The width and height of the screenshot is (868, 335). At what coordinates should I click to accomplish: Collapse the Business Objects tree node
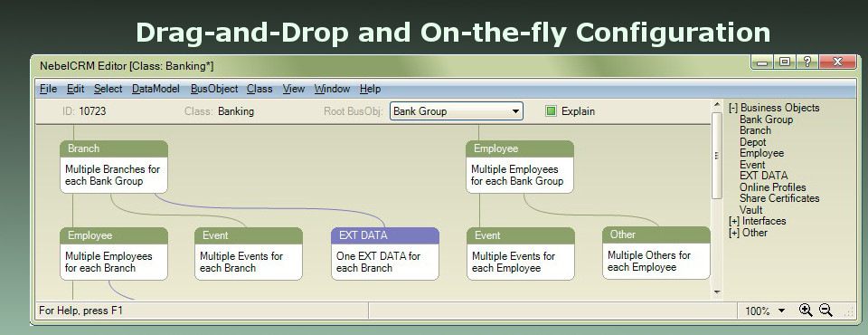click(733, 108)
